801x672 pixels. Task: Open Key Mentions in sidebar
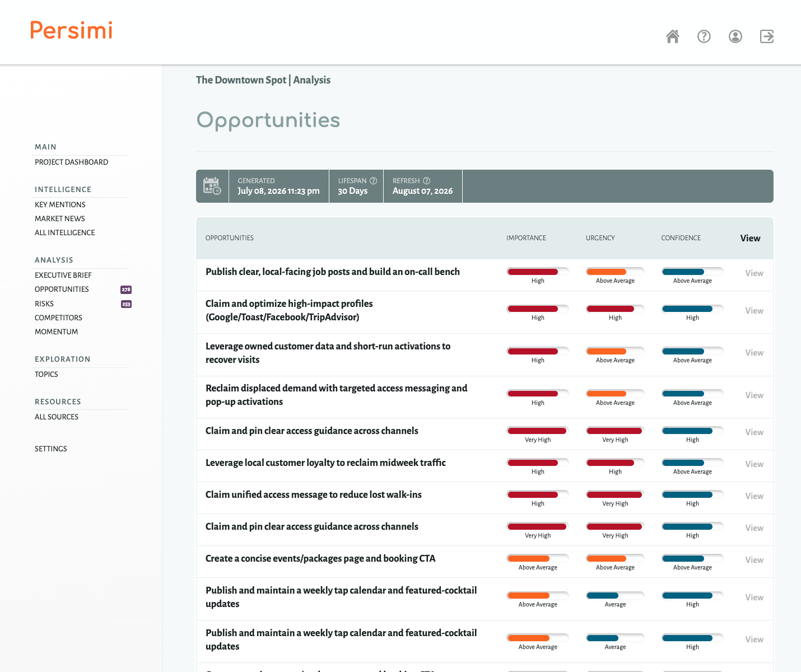coord(60,204)
